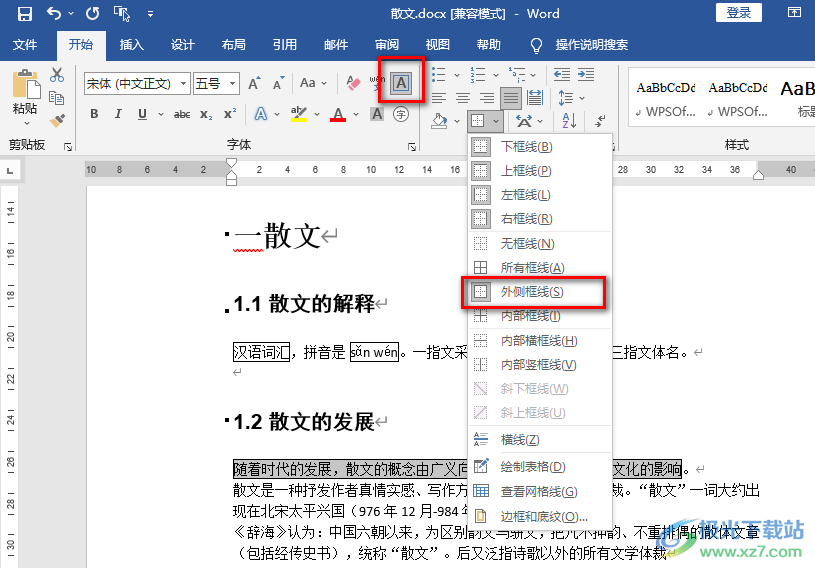
Task: Open the Borders dropdown arrow
Action: (x=496, y=122)
